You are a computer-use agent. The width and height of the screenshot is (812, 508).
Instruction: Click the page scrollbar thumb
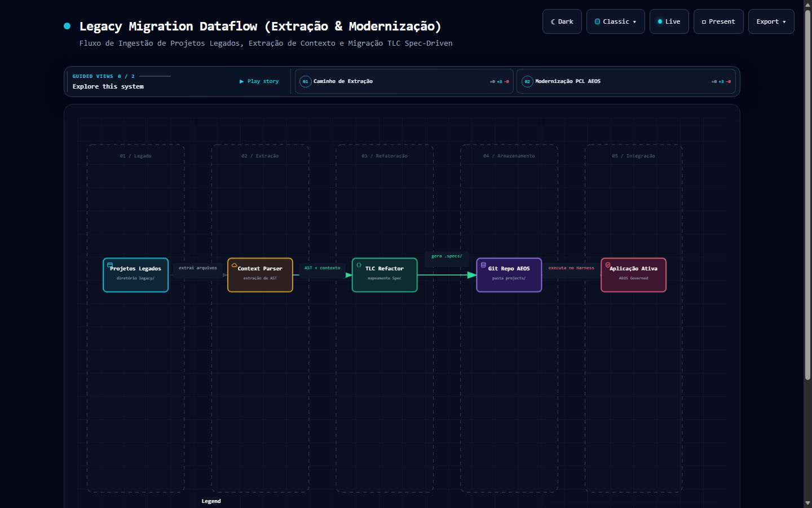[x=807, y=195]
